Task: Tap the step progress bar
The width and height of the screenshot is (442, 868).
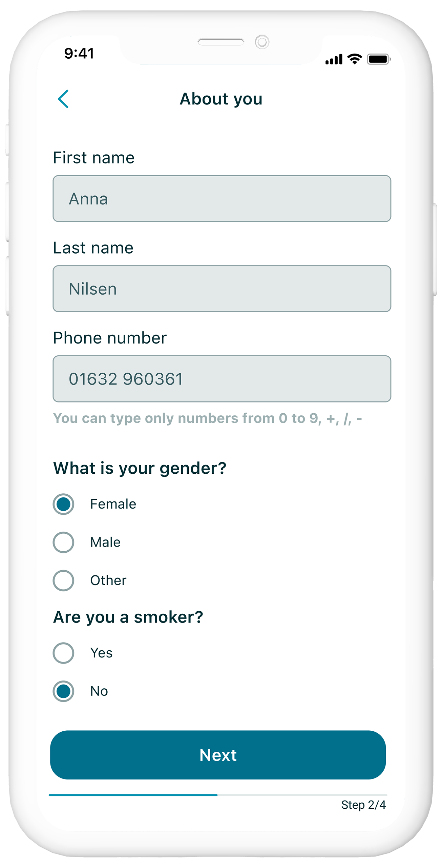Action: 218,795
